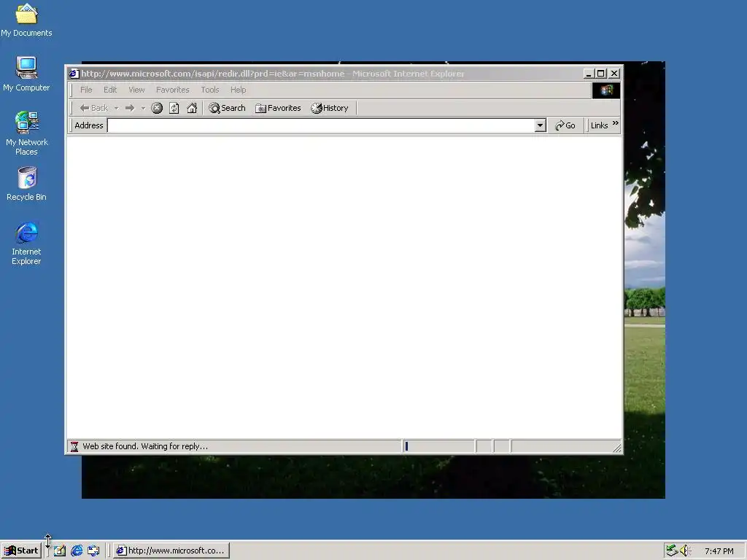Viewport: 747px width, 560px height.
Task: Click inside the Address bar field
Action: click(321, 125)
